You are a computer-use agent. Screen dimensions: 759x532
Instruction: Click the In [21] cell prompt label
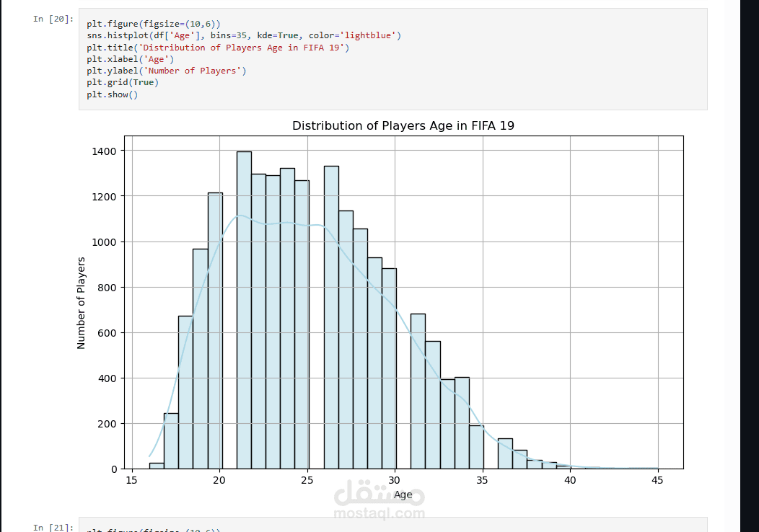(53, 527)
